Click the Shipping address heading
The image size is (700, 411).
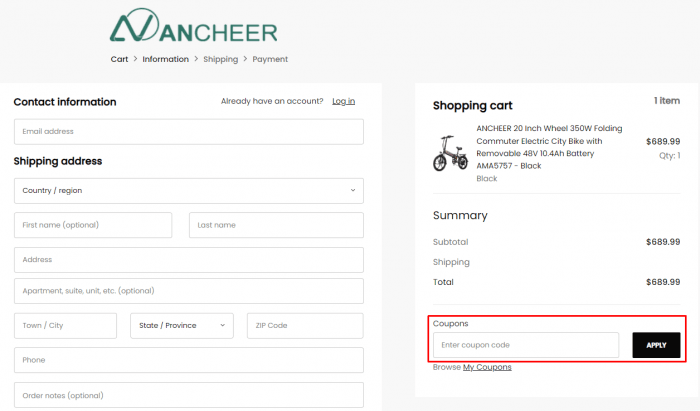(58, 161)
